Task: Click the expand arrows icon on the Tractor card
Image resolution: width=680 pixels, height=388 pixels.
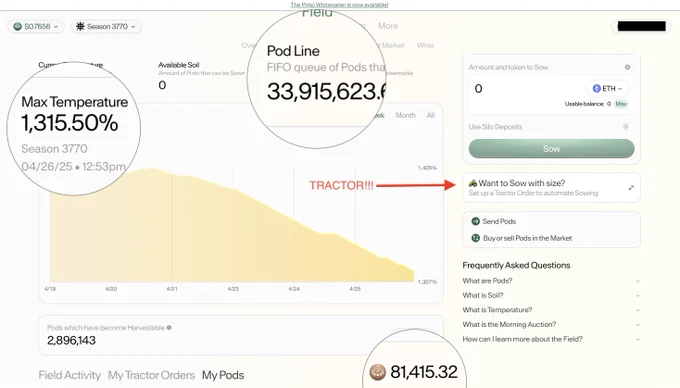Action: 631,188
